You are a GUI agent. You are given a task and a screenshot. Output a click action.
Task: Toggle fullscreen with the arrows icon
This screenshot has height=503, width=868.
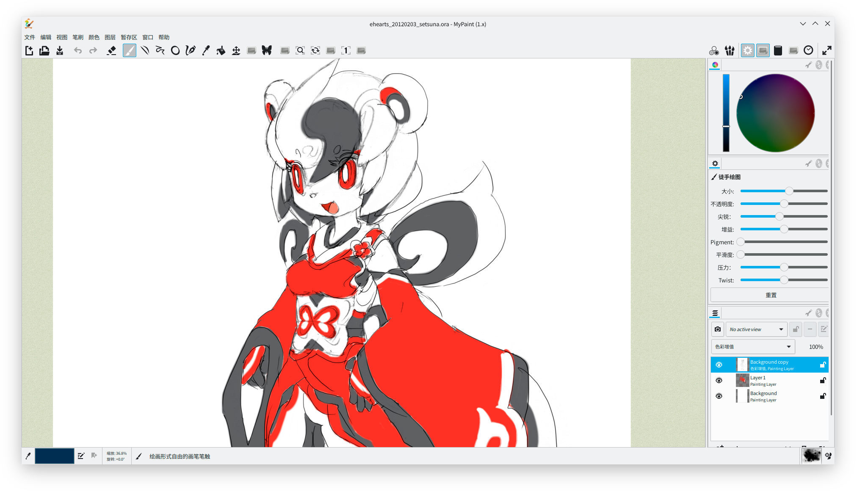(x=827, y=51)
